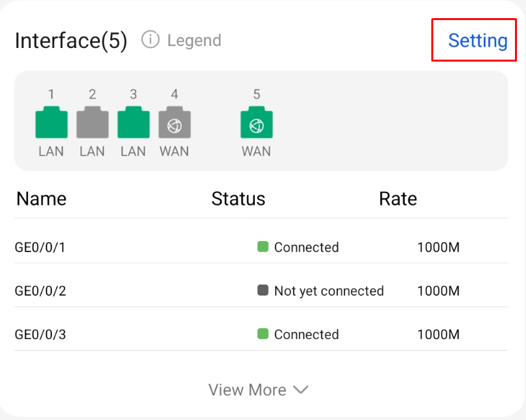Select the gray WAN port 4 icon
The image size is (526, 420).
[174, 122]
